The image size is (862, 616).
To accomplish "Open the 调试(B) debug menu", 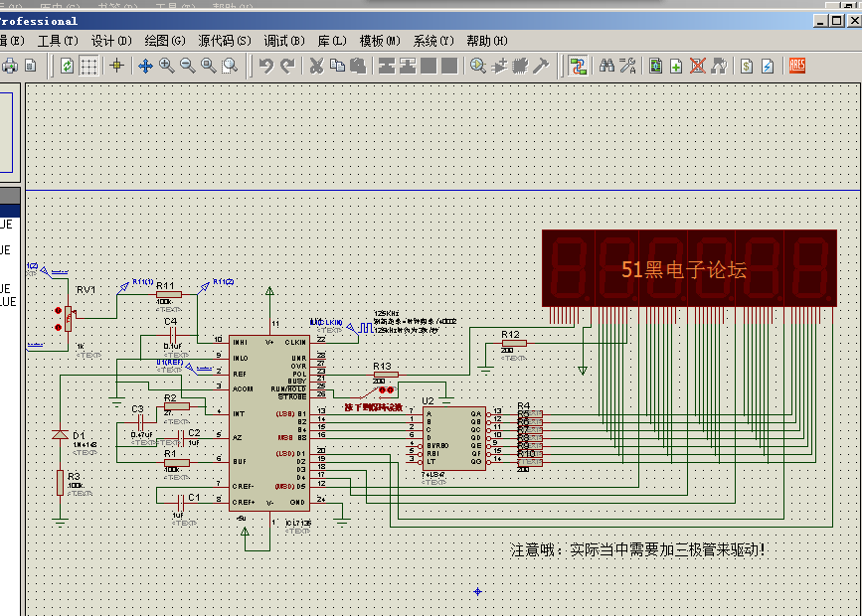I will [283, 41].
